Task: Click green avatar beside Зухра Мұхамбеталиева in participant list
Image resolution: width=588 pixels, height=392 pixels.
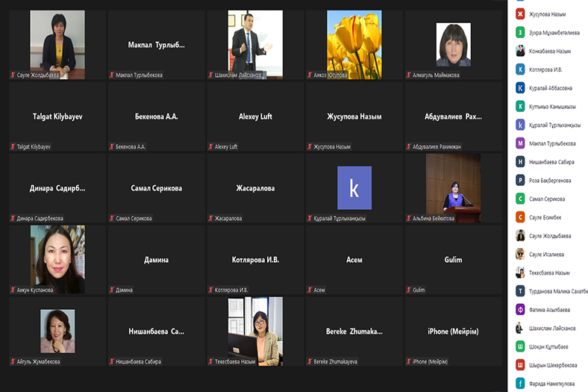Action: click(520, 32)
